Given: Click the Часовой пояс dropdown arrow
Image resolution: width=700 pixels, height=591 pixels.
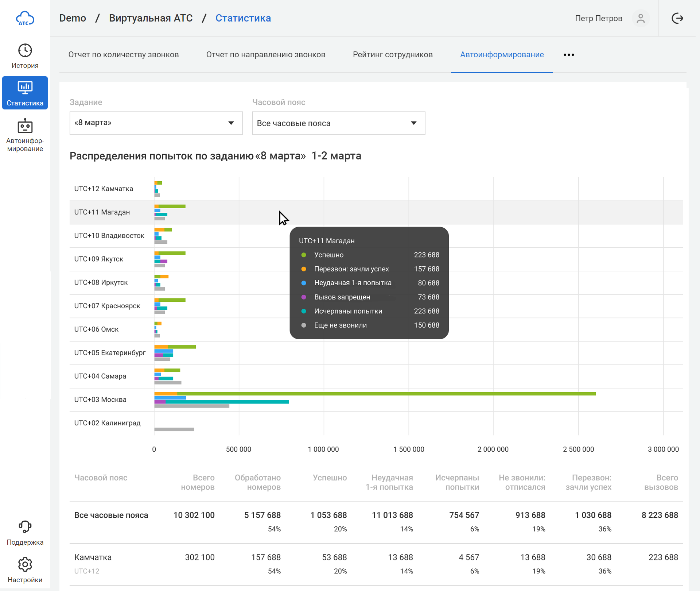Looking at the screenshot, I should coord(413,123).
